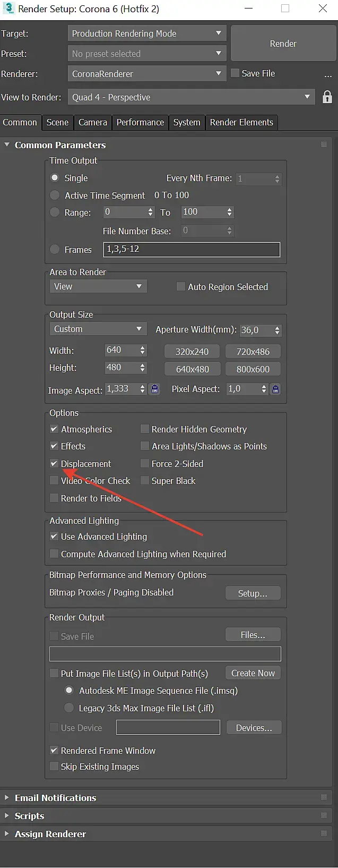338x868 pixels.
Task: Choose the 640x480 size preset
Action: click(x=192, y=369)
